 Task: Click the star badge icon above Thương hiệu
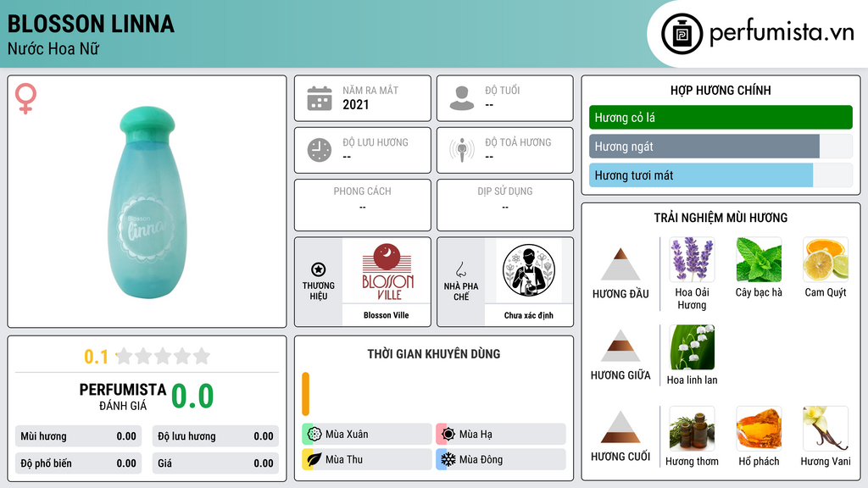coord(319,269)
